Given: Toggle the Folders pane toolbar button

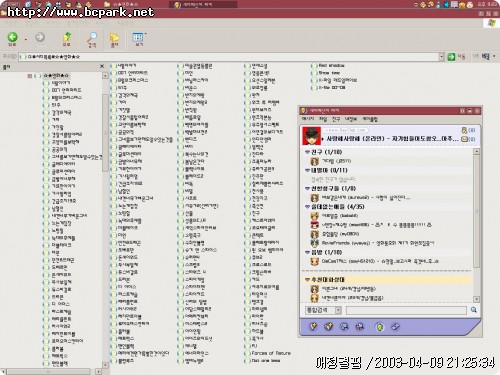Looking at the screenshot, I should 114,39.
